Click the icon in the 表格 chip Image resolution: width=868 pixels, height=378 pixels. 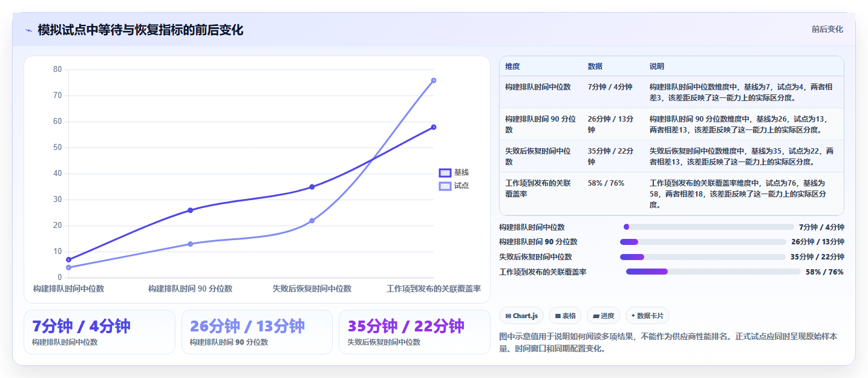(x=558, y=316)
